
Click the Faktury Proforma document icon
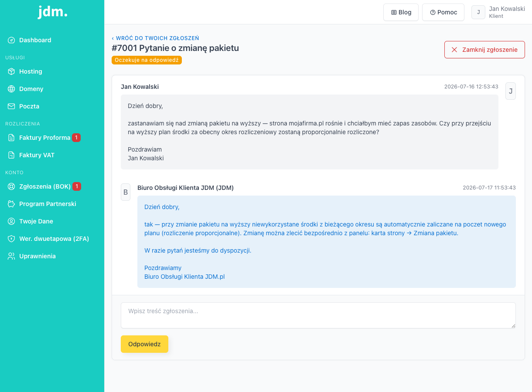[x=11, y=138]
